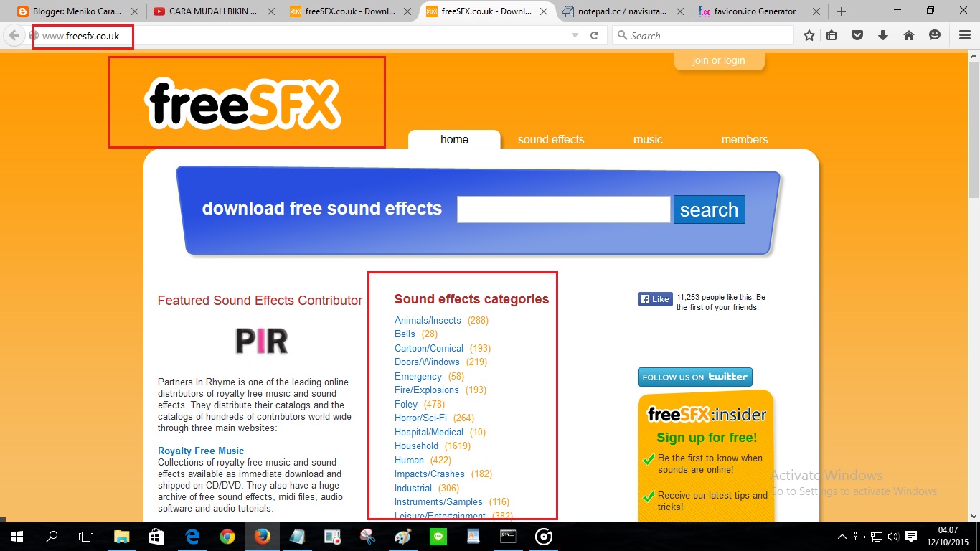Click the PIR contributor logo
Screen dimensions: 980x551
[x=261, y=342]
